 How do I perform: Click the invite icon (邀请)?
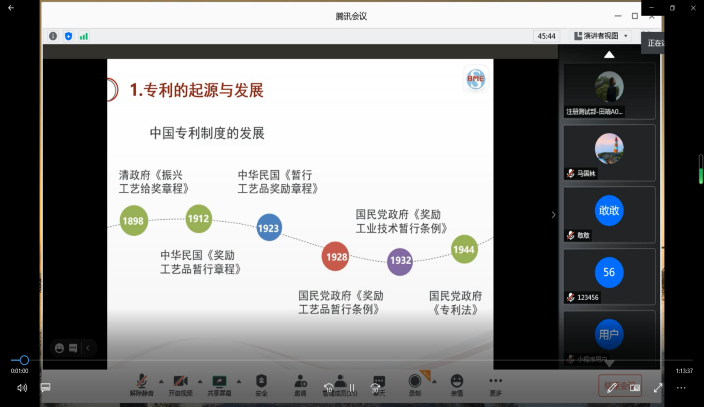click(300, 382)
